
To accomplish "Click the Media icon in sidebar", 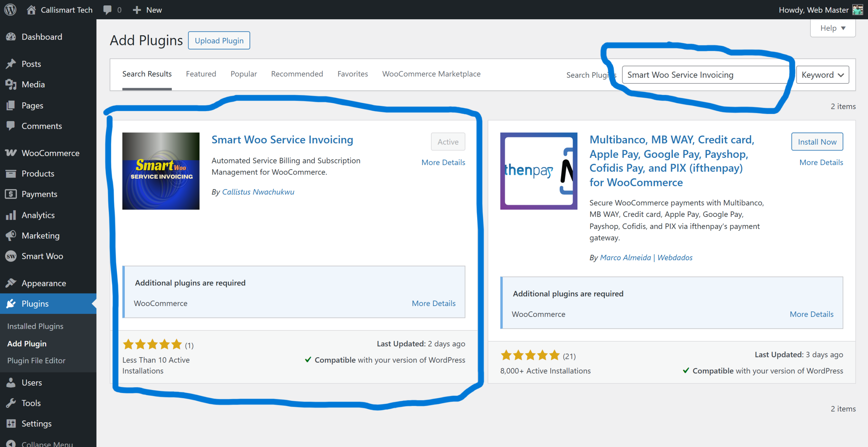I will [x=11, y=84].
